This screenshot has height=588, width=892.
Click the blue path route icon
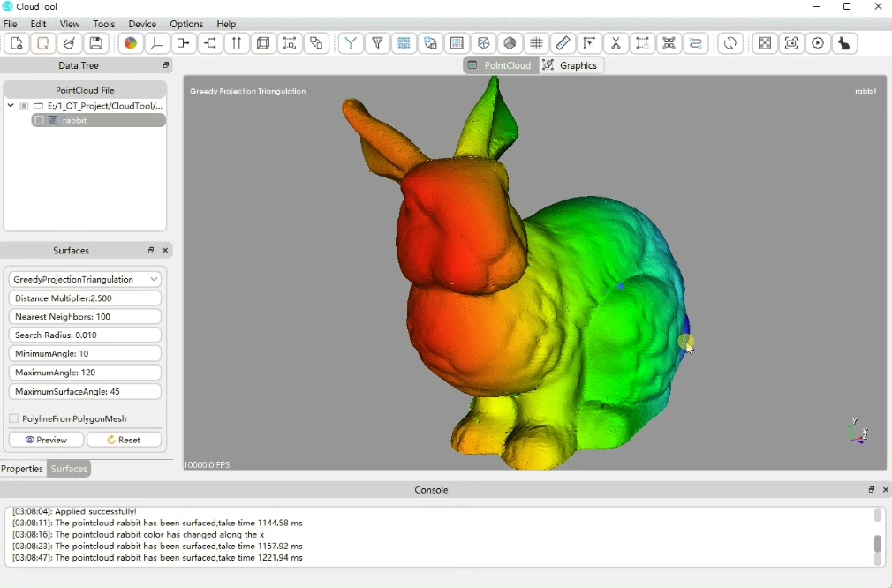click(695, 43)
